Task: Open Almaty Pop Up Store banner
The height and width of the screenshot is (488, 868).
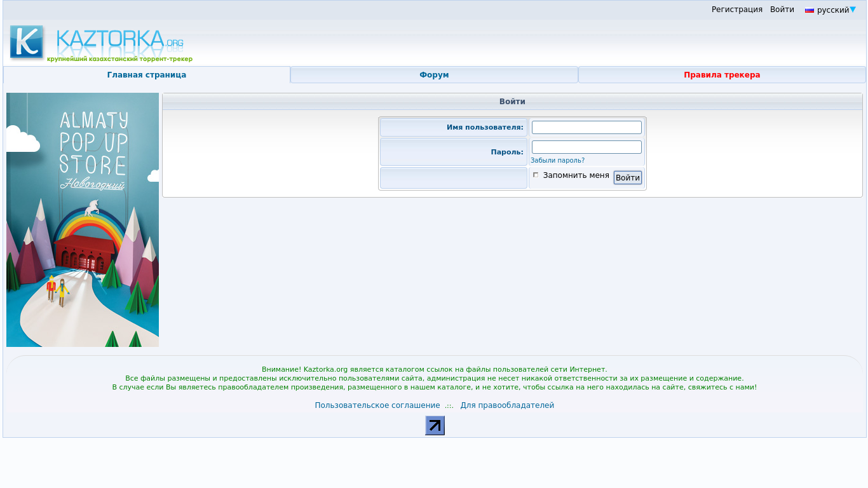Action: point(83,220)
